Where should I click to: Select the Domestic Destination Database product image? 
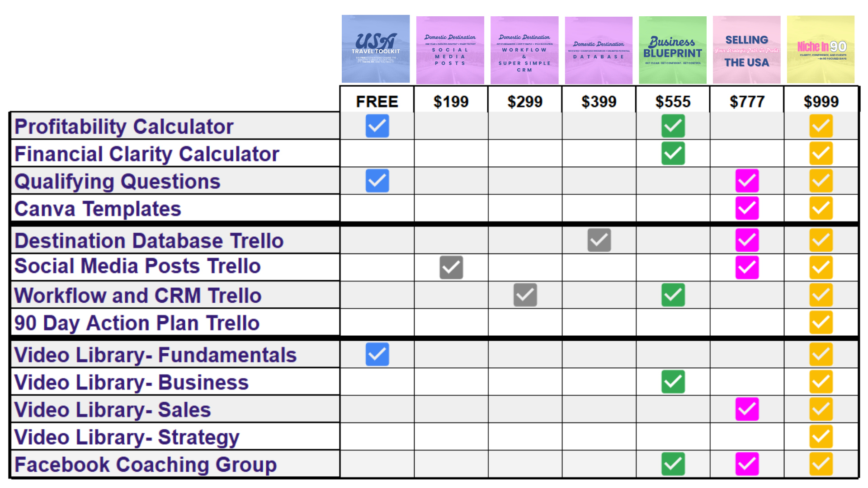[x=599, y=50]
